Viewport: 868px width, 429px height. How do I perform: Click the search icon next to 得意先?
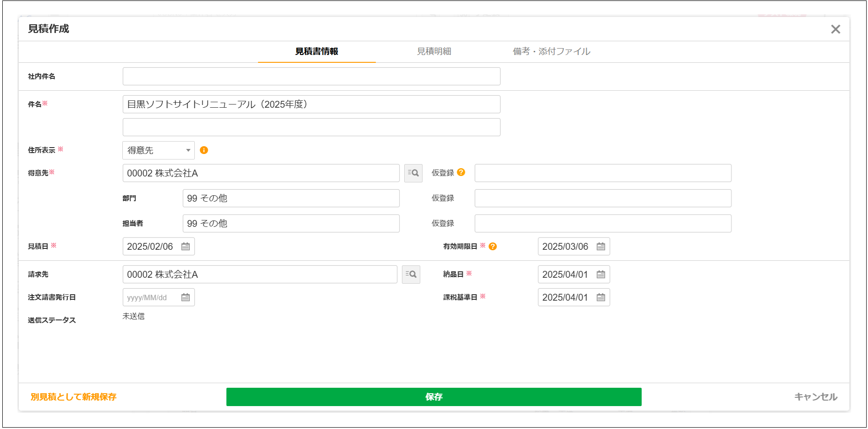pyautogui.click(x=412, y=173)
